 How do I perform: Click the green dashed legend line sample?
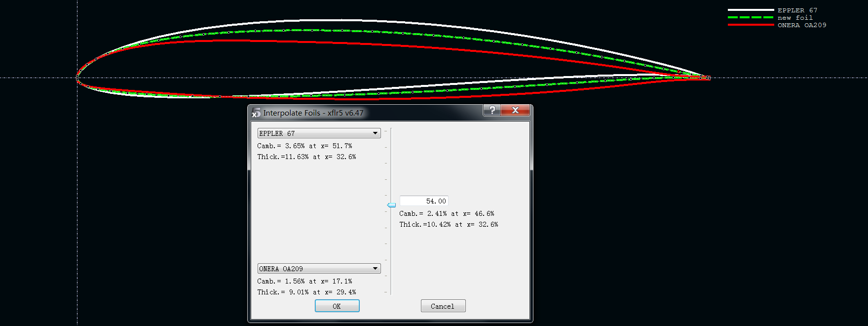pyautogui.click(x=751, y=17)
